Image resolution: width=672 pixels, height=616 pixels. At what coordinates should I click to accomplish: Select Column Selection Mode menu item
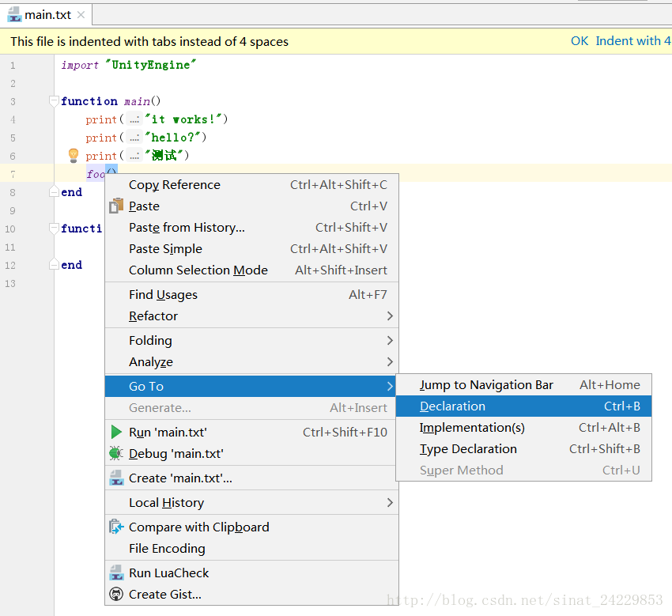251,270
